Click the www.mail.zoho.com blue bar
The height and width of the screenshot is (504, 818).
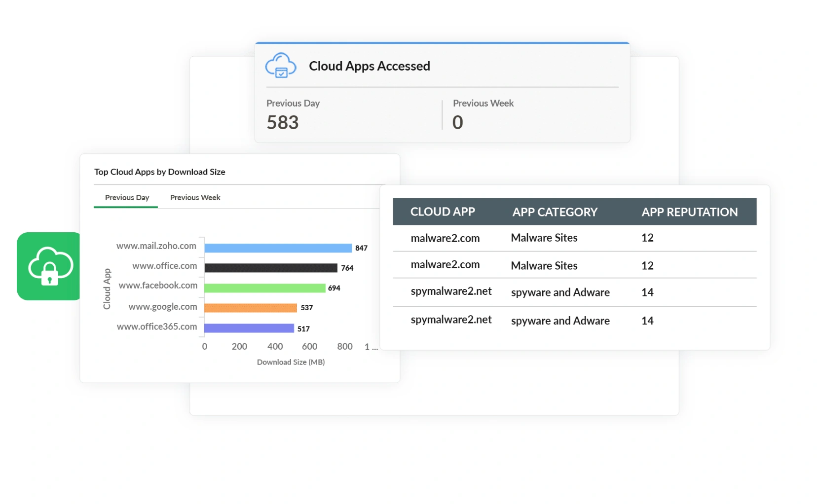(x=278, y=248)
